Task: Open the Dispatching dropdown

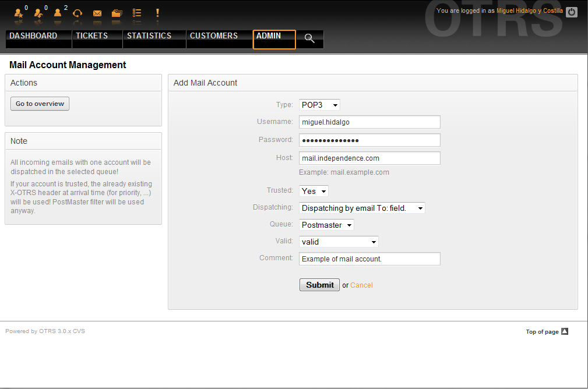Action: pyautogui.click(x=362, y=208)
